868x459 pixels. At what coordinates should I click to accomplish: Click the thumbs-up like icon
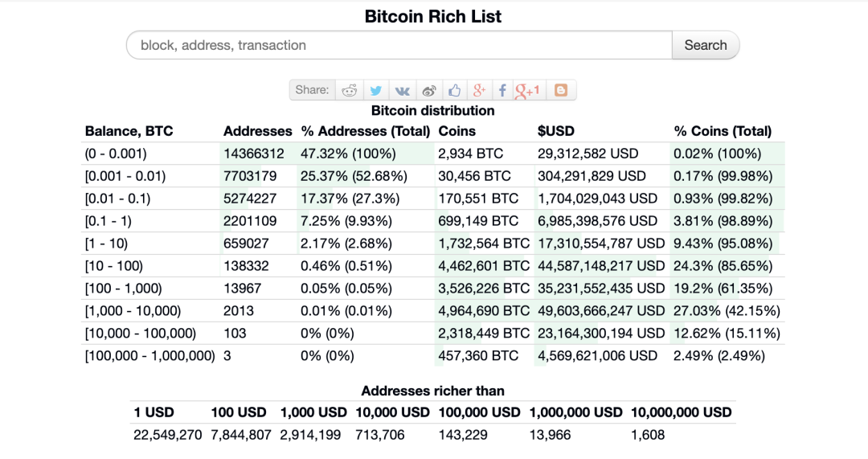(454, 90)
